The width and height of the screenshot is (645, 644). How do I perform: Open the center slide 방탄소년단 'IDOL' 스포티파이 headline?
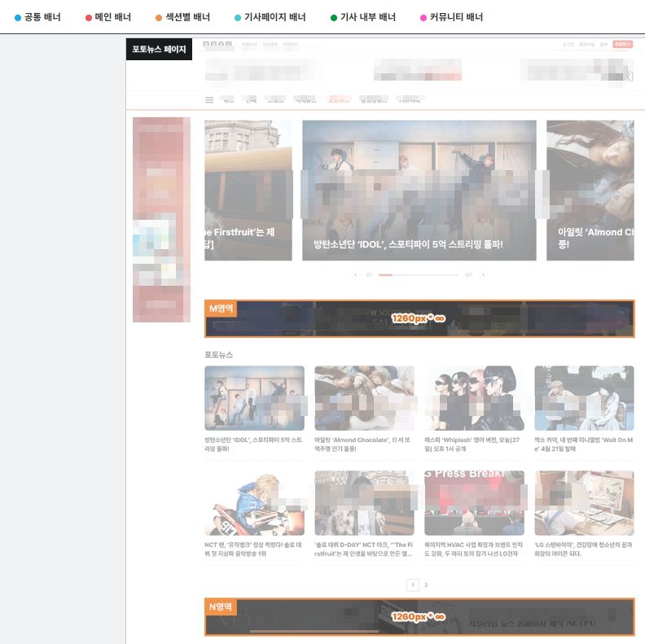(x=408, y=244)
